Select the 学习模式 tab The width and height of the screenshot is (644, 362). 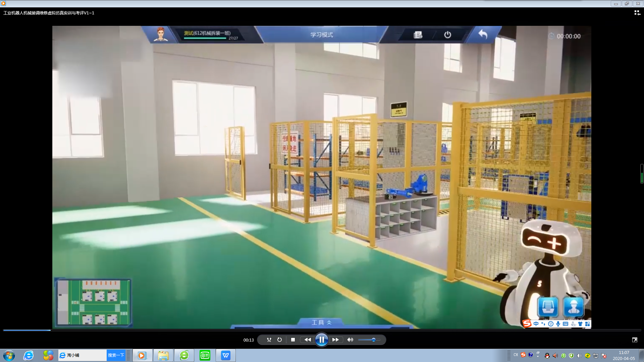click(x=321, y=35)
